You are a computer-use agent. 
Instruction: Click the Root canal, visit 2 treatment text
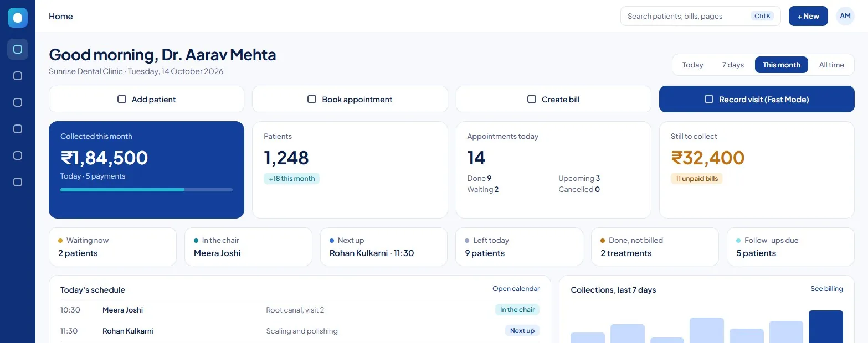[x=295, y=310]
